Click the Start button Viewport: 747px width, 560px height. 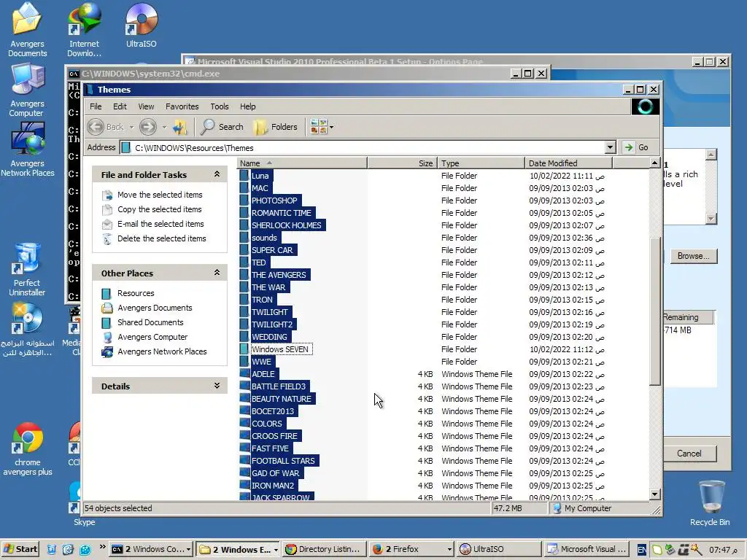[20, 549]
